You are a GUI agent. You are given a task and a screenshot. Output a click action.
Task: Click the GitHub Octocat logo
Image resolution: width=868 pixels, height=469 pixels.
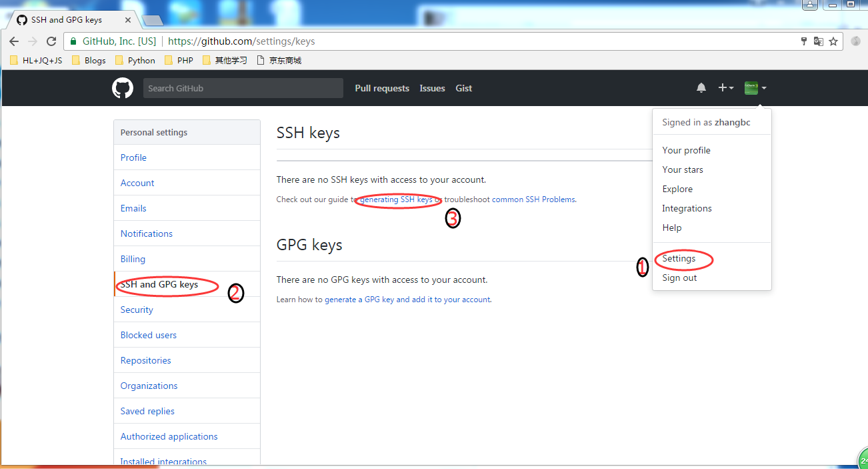point(123,88)
